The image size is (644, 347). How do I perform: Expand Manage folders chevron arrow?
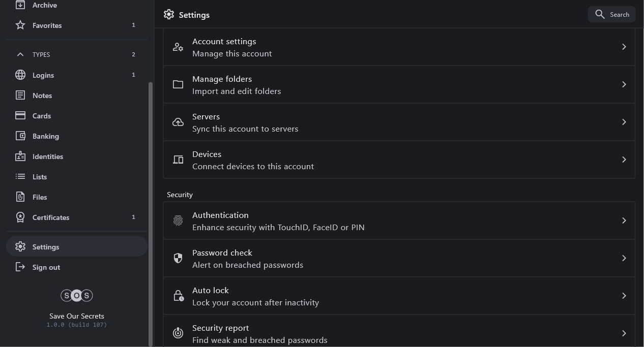coord(624,84)
